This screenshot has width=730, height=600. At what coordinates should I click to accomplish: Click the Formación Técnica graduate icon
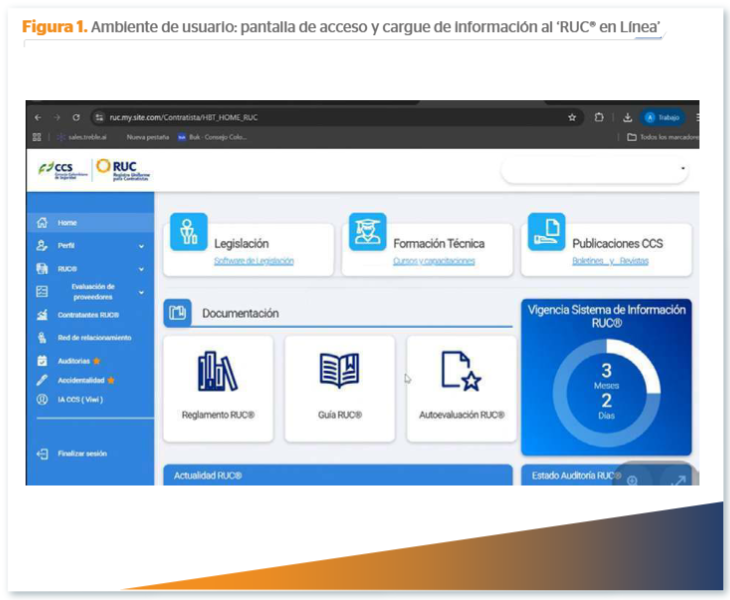click(x=367, y=231)
